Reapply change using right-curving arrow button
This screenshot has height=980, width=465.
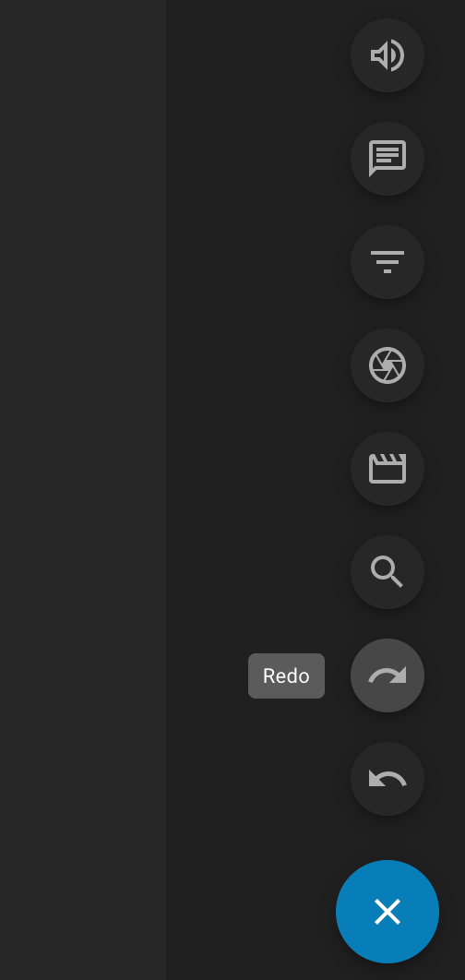pos(387,675)
